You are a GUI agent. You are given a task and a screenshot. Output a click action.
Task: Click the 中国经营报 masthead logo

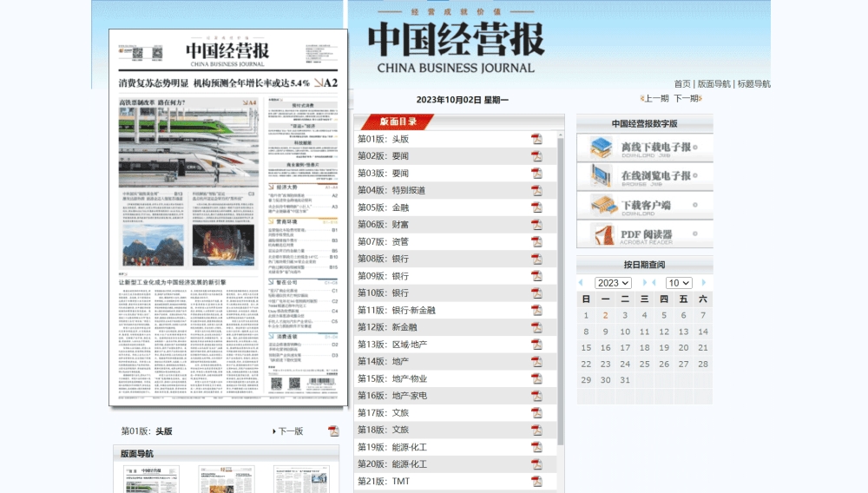456,40
